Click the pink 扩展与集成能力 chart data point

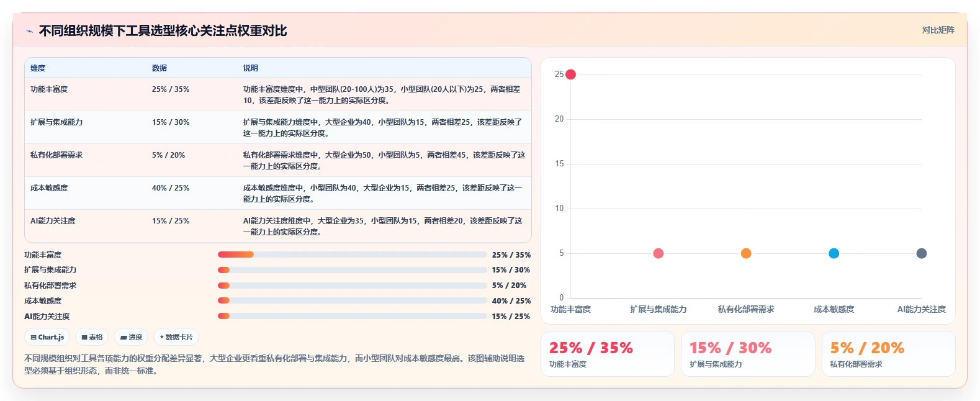tap(659, 253)
